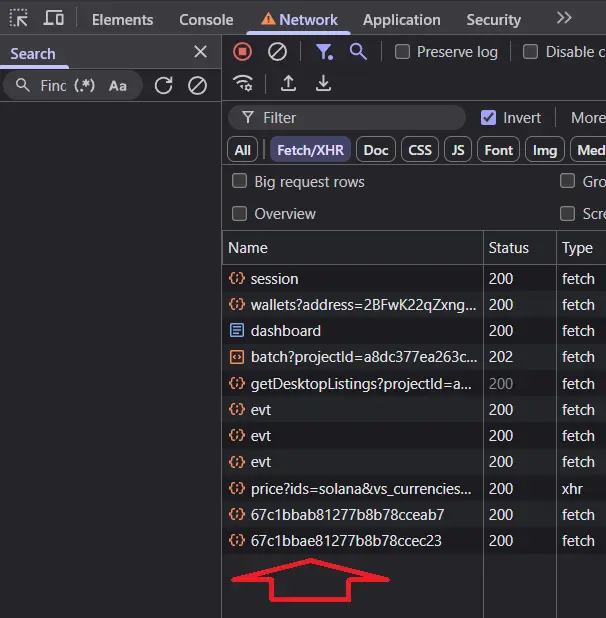Stop recording network log
Screen dimensions: 606x618
(242, 52)
